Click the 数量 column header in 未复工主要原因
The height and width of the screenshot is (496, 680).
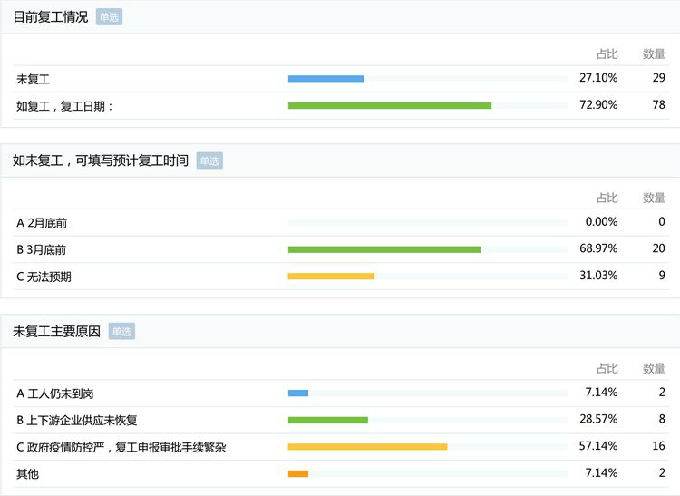coord(654,369)
